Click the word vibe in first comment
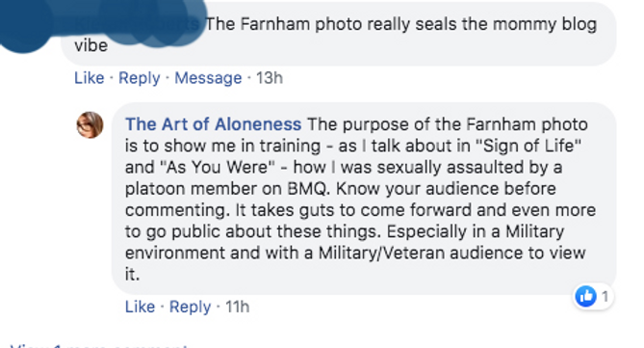The width and height of the screenshot is (644, 348). click(x=90, y=45)
